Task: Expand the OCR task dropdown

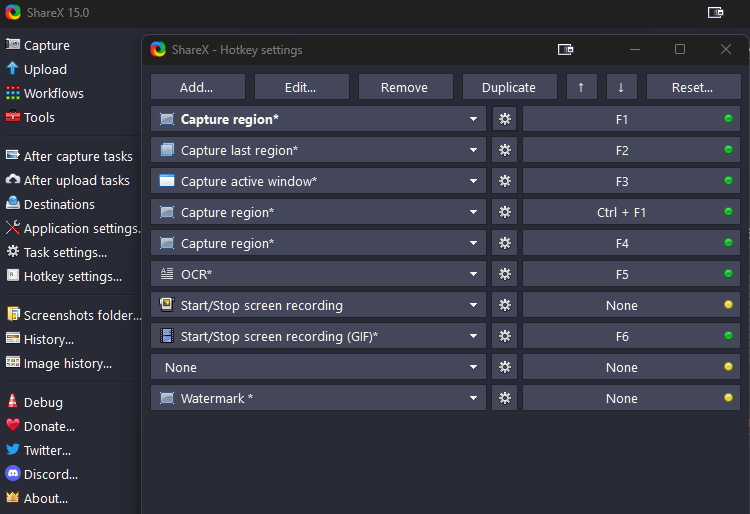Action: click(474, 274)
